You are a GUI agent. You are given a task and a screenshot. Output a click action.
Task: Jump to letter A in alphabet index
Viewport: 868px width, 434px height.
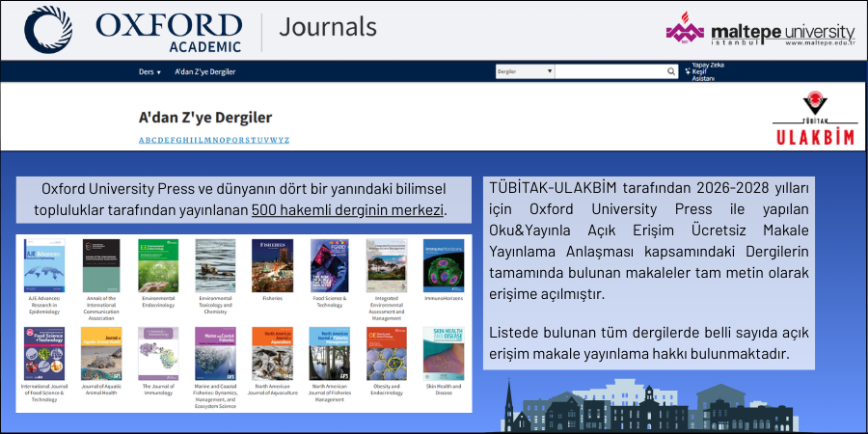point(141,140)
